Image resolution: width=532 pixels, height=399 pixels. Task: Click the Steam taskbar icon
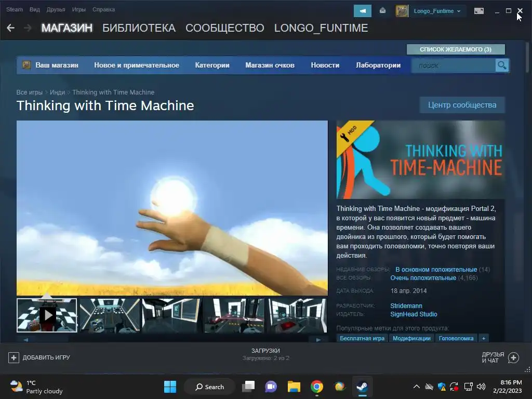[362, 387]
